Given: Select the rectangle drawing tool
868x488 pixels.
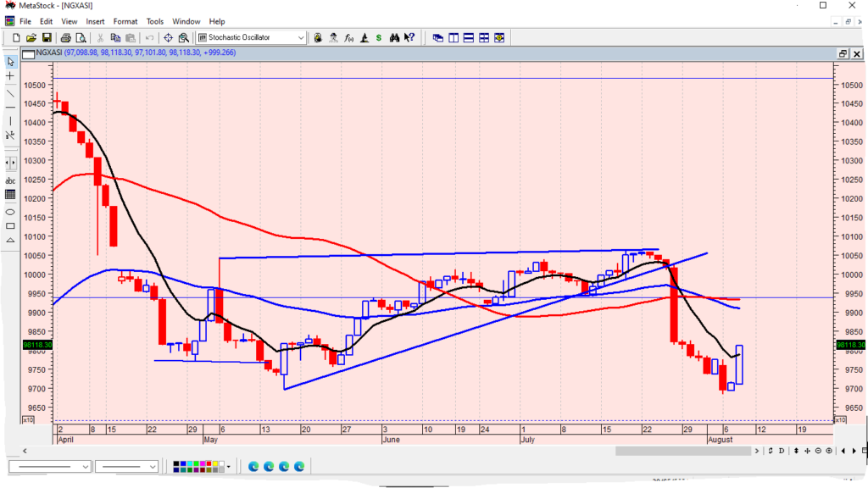Looking at the screenshot, I should pos(10,226).
